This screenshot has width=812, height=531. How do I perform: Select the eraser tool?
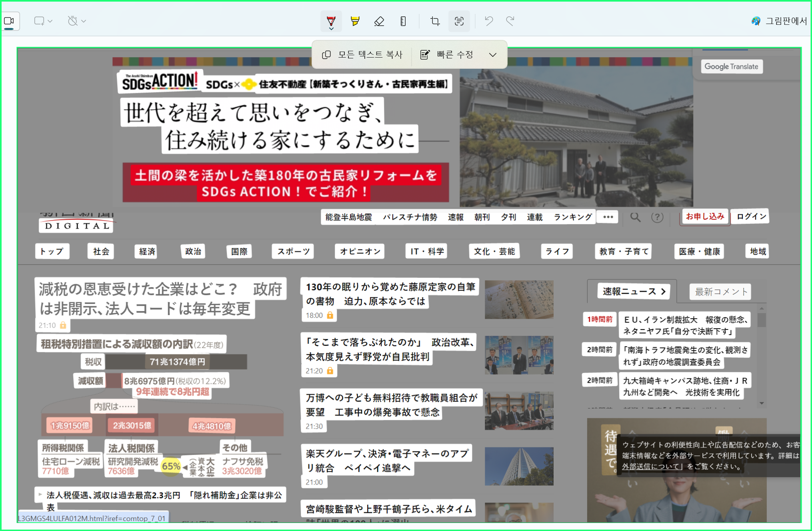379,21
